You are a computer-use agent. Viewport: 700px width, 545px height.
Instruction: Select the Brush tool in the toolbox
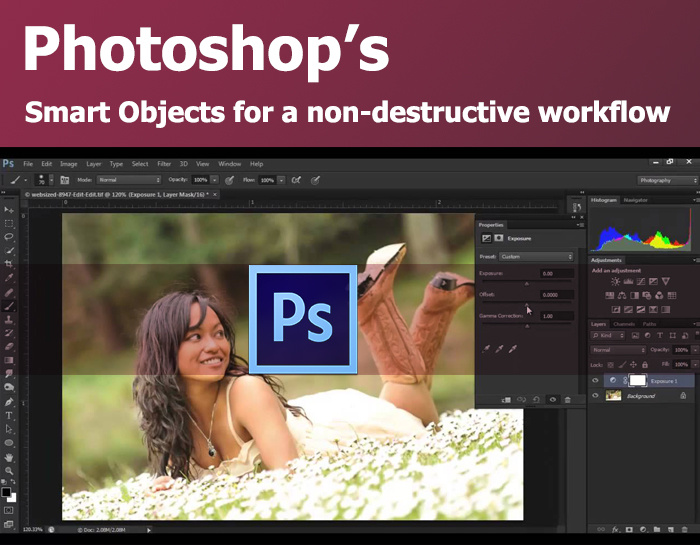point(8,306)
